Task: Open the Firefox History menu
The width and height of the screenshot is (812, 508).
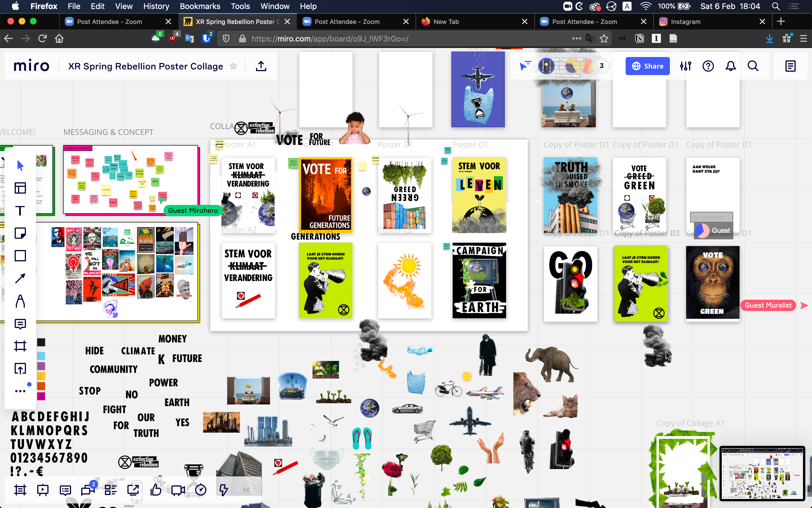Action: tap(156, 6)
